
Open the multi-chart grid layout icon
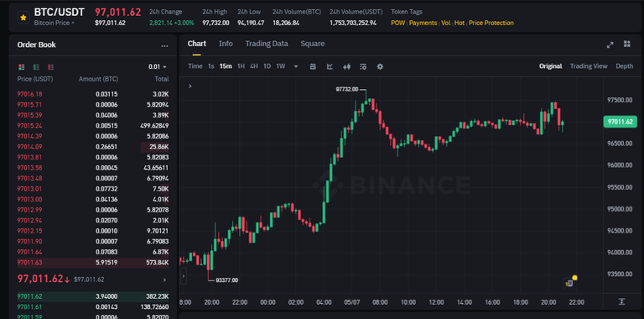click(x=626, y=44)
